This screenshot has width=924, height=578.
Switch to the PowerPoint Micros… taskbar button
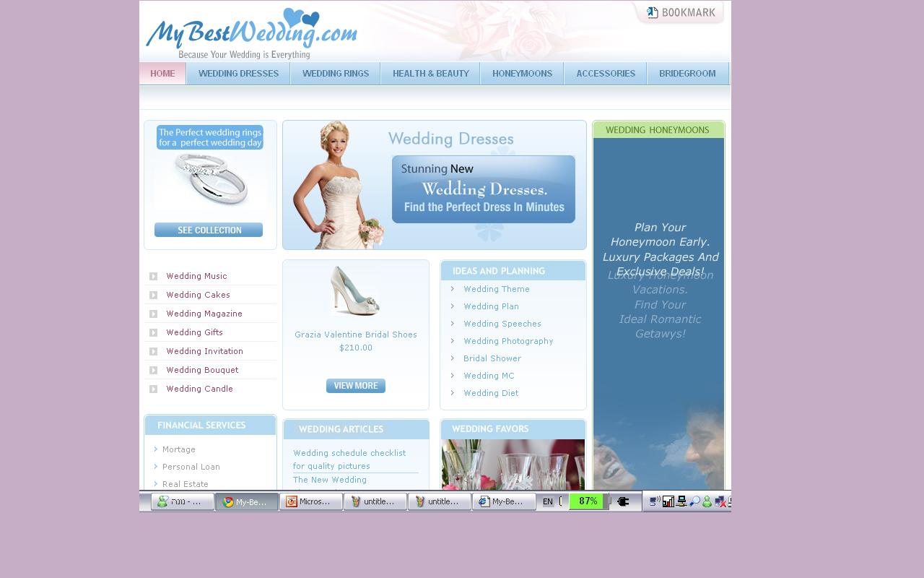[x=311, y=501]
